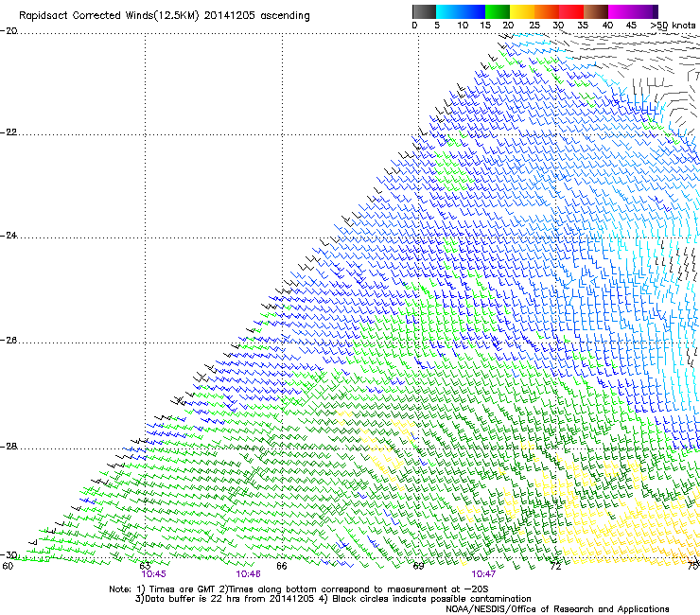Click the yellow 20-25 knots legend color

pyautogui.click(x=522, y=11)
